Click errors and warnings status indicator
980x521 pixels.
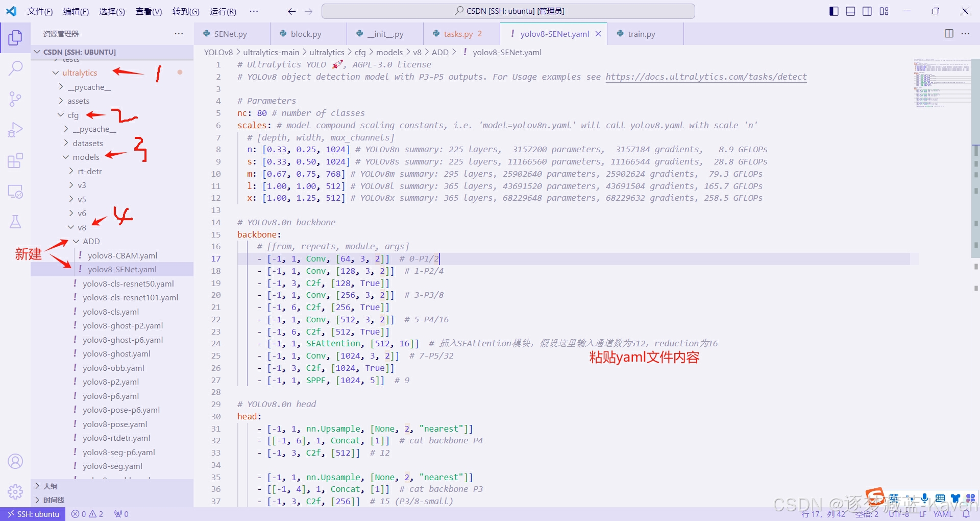87,514
